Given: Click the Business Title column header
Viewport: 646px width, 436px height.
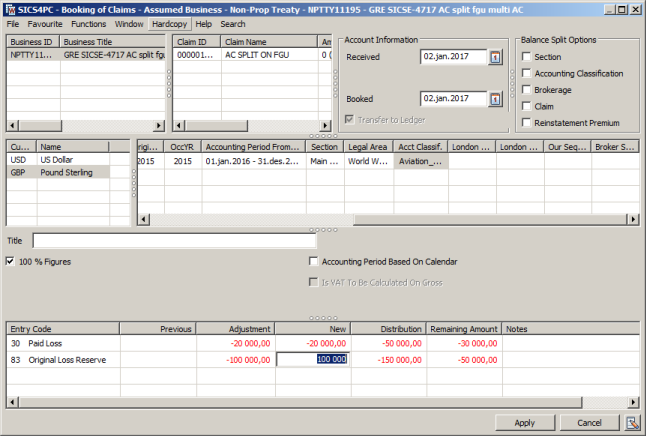Looking at the screenshot, I should [x=113, y=42].
